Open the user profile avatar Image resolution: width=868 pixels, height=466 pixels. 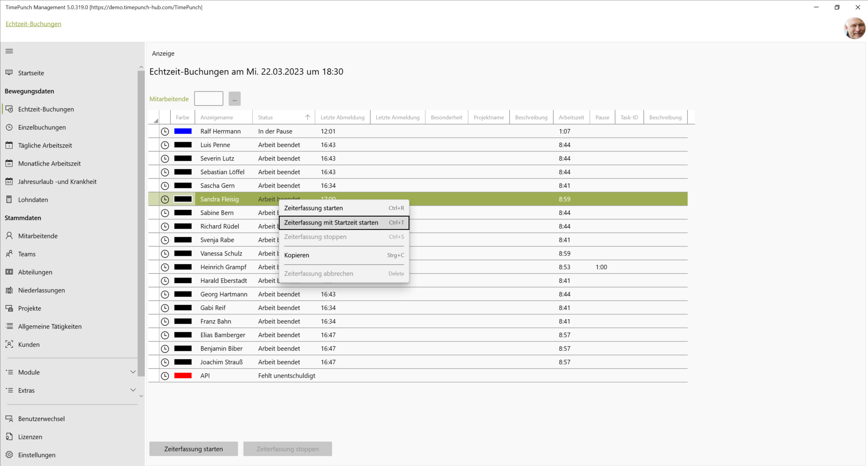854,28
